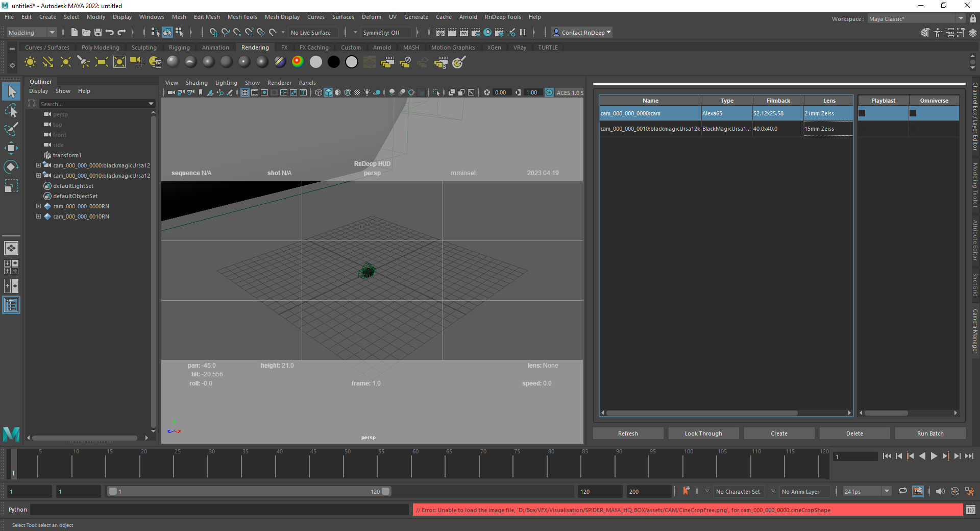Switch to the Poly Modeling shelf tab
The height and width of the screenshot is (531, 980).
100,47
